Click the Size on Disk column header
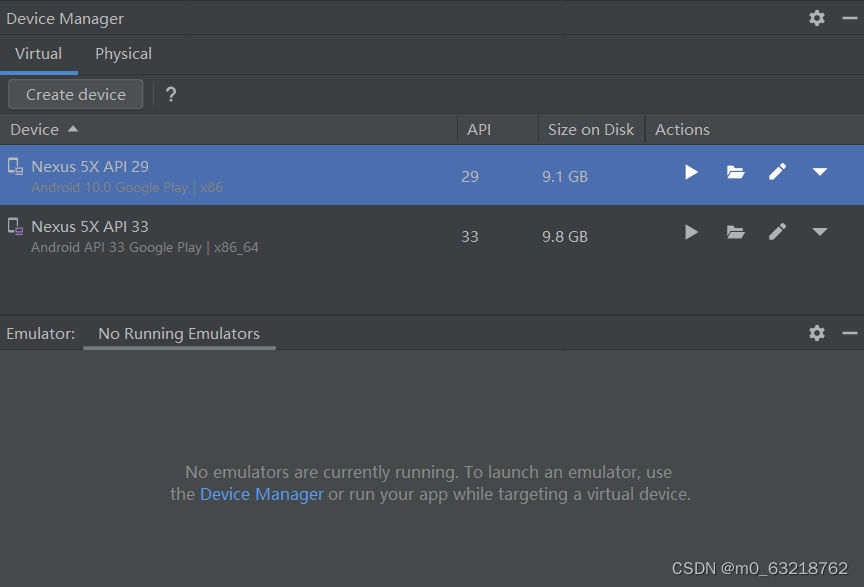This screenshot has height=587, width=864. [591, 128]
